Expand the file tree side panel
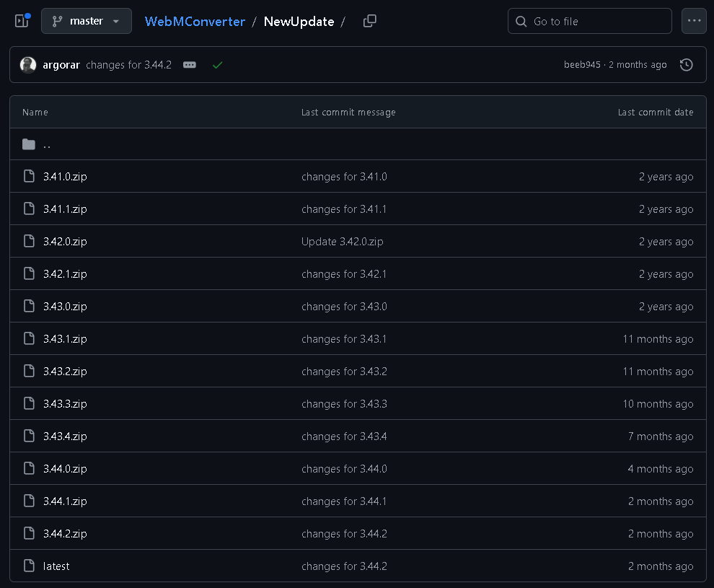 point(22,21)
